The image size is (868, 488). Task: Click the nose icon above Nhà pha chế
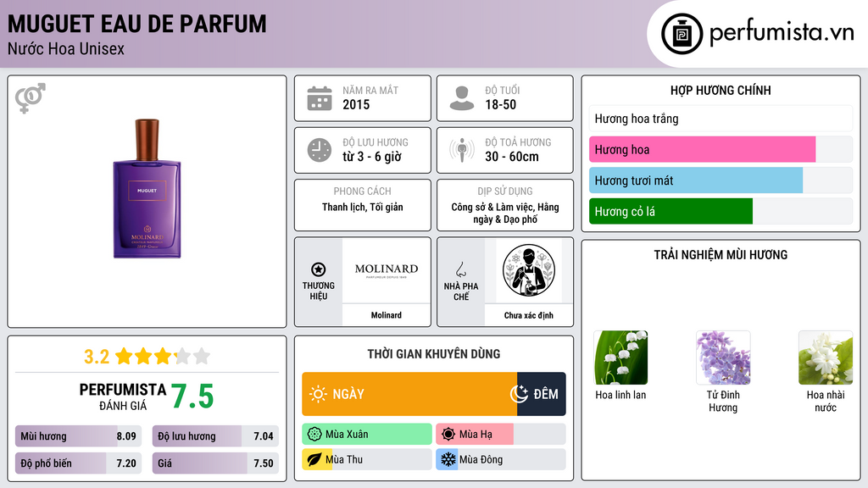coord(460,269)
